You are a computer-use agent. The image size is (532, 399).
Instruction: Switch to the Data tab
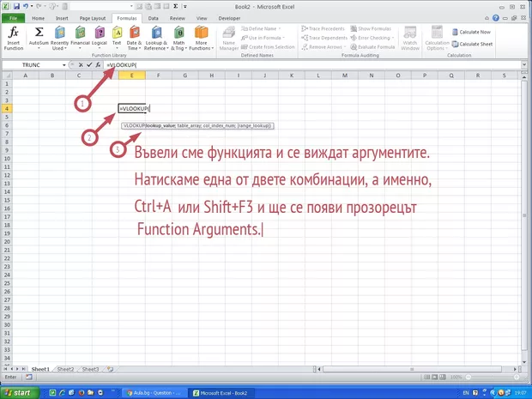coord(153,18)
